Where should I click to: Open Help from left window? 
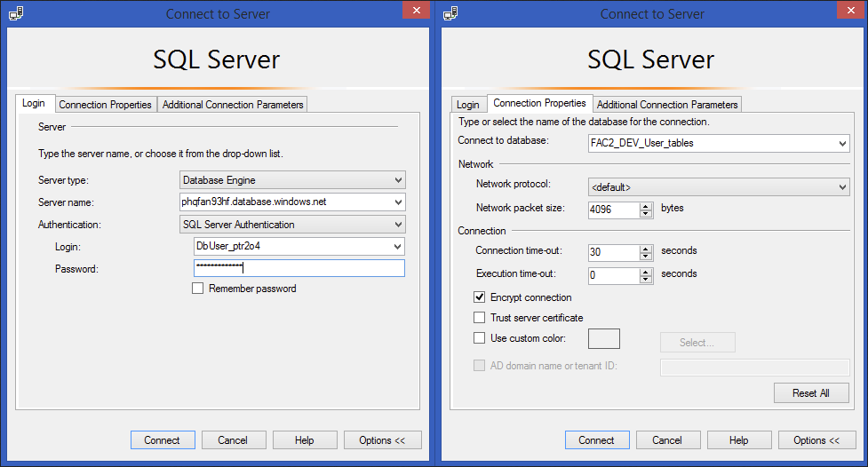(x=305, y=439)
